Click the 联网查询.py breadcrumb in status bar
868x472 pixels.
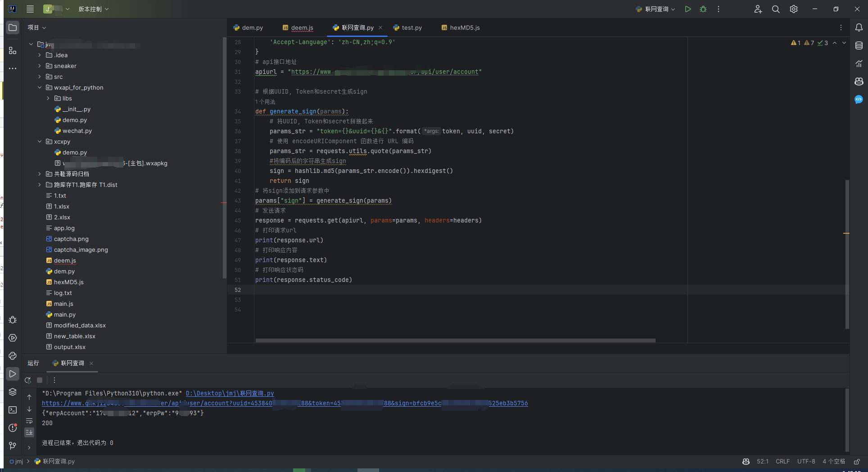55,461
